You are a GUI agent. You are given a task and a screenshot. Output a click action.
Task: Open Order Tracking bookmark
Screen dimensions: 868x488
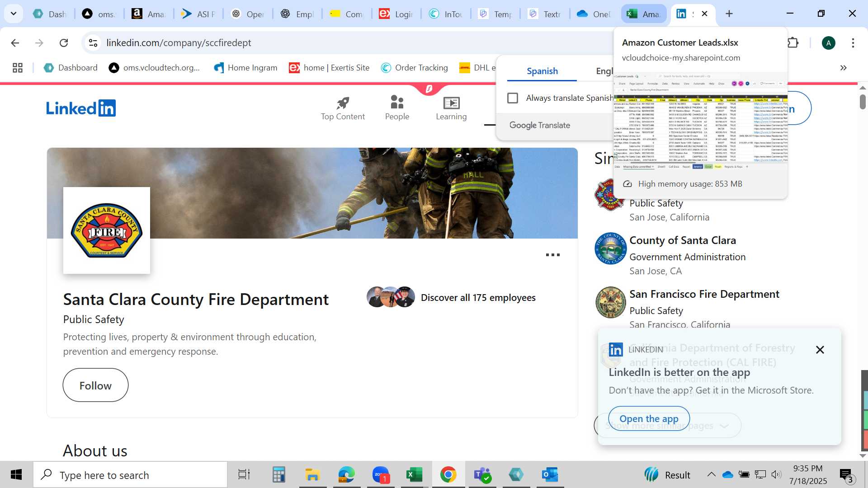coord(415,68)
